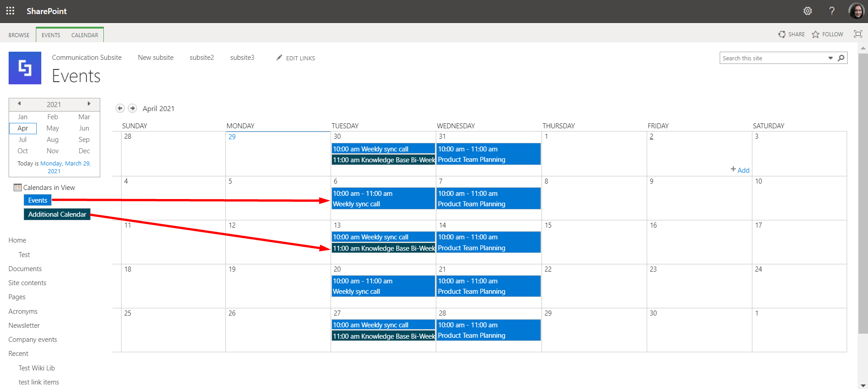Select Oct in the month picker
This screenshot has width=868, height=389.
click(23, 151)
